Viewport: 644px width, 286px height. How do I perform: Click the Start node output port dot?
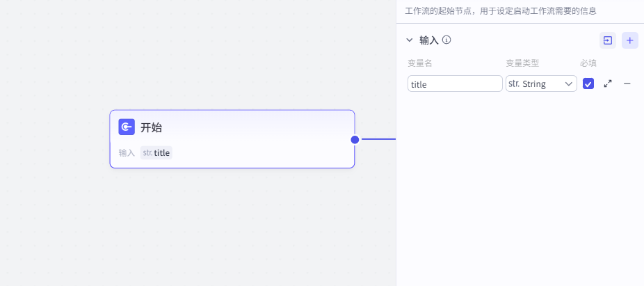point(355,139)
